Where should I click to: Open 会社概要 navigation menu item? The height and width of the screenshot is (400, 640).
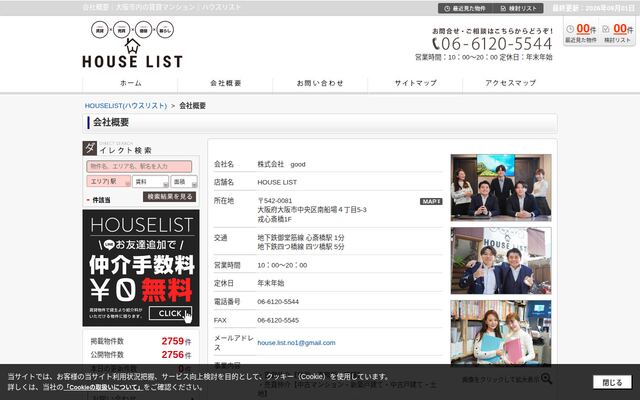[225, 83]
